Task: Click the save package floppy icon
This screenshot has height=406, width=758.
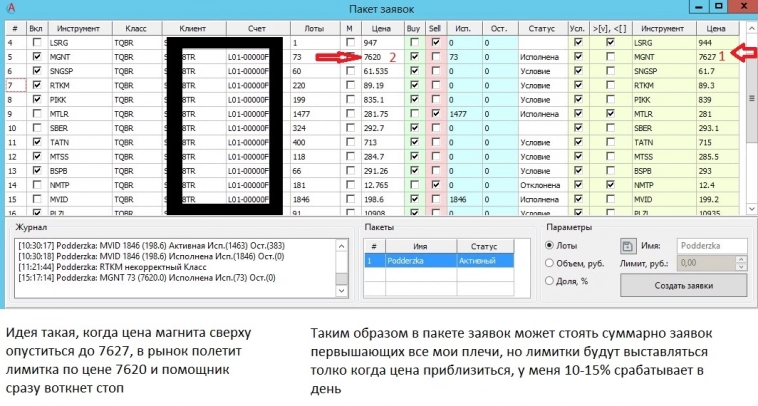Action: click(627, 246)
